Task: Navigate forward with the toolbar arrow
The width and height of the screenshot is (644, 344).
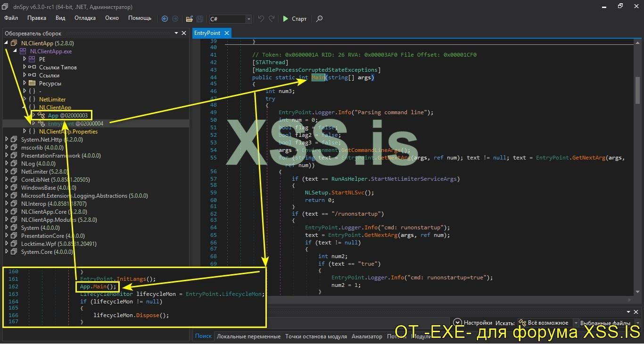Action: 175,19
